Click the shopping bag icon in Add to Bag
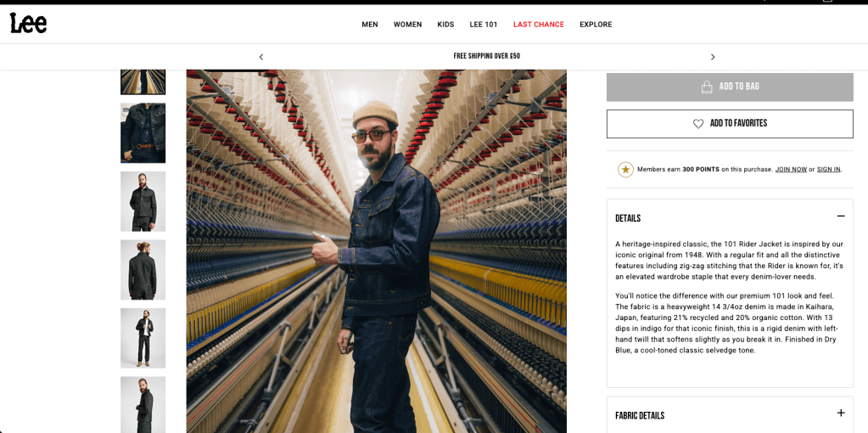Viewport: 868px width, 433px height. pyautogui.click(x=707, y=87)
